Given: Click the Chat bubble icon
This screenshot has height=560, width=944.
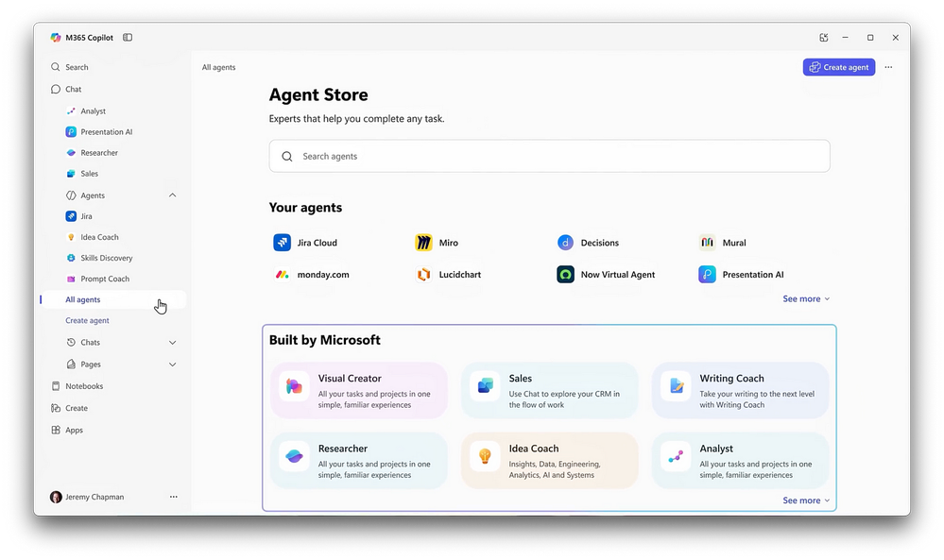Looking at the screenshot, I should [56, 89].
